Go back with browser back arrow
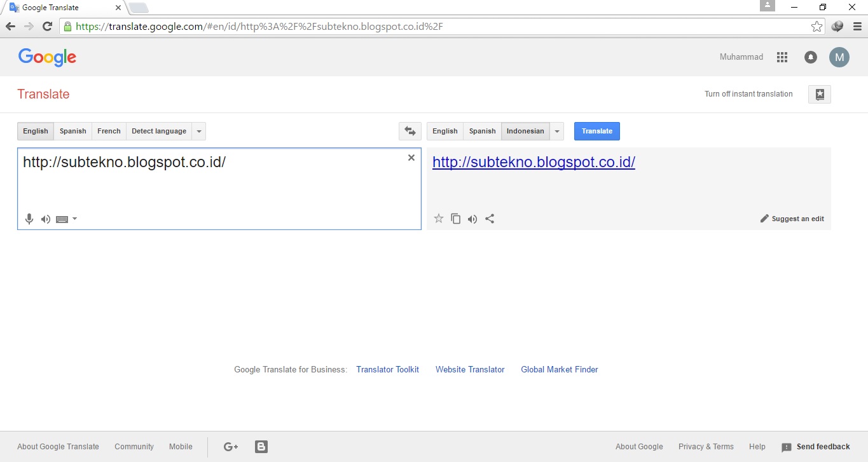Screen dimensions: 868x462 point(10,26)
